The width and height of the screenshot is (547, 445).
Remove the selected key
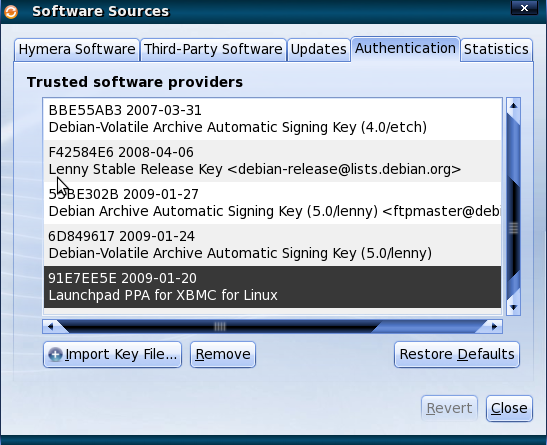(223, 354)
